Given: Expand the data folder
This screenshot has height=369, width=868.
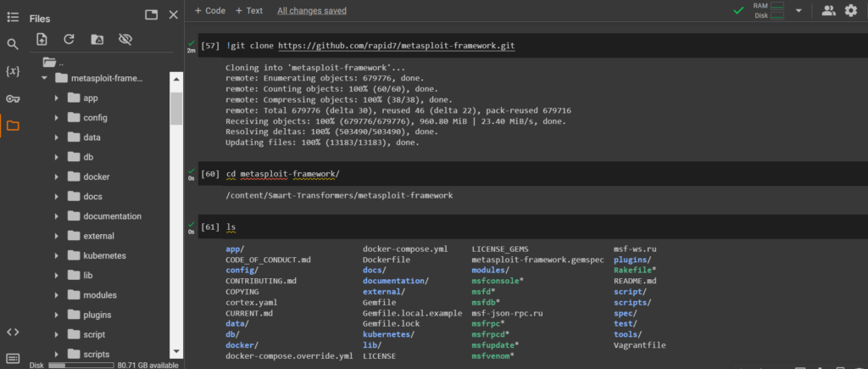Looking at the screenshot, I should tap(57, 137).
